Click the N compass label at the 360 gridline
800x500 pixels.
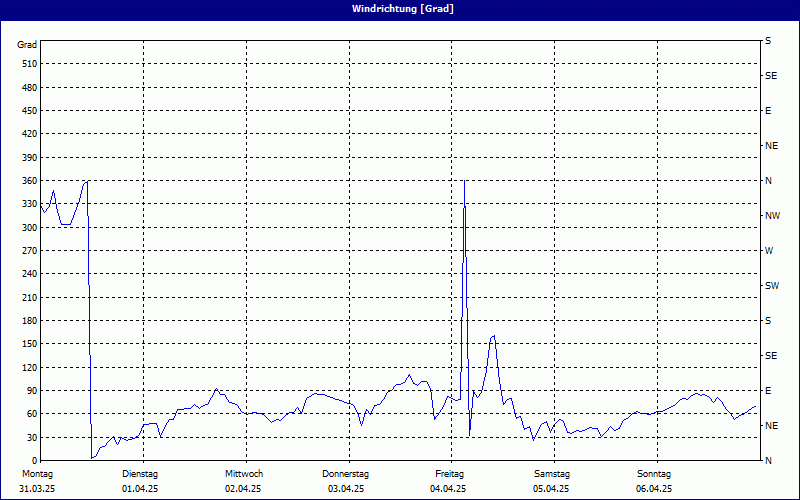click(768, 181)
